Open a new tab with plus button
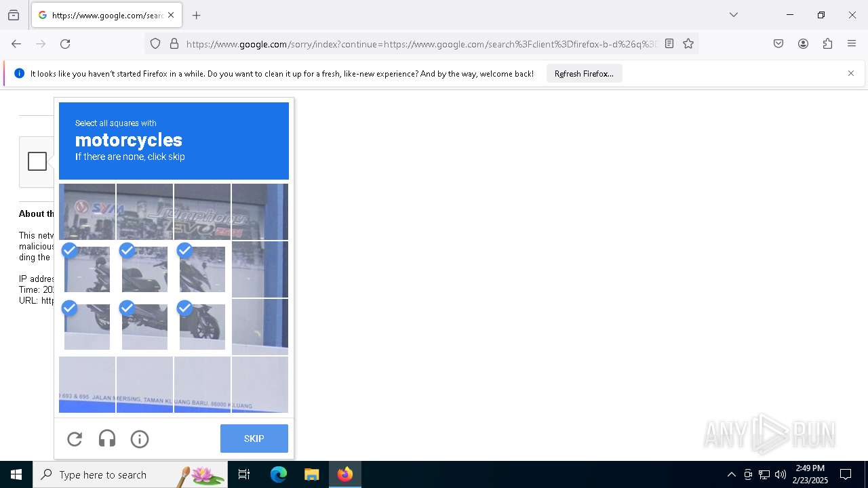Viewport: 868px width, 488px height. [197, 15]
